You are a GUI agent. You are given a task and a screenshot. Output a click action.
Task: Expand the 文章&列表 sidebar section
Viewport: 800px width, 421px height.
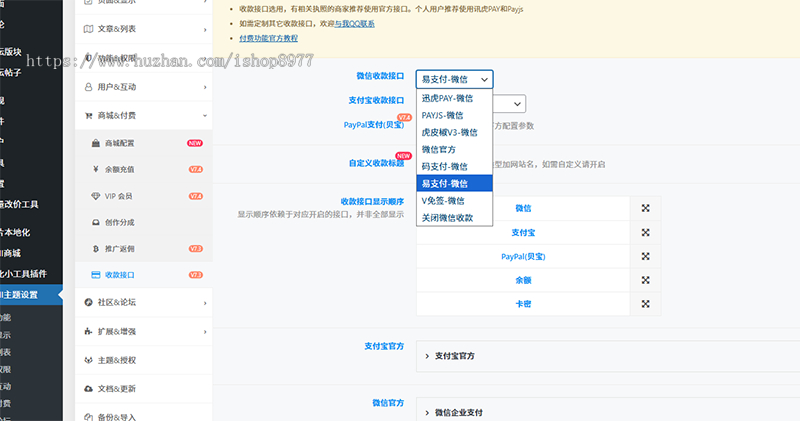[143, 29]
